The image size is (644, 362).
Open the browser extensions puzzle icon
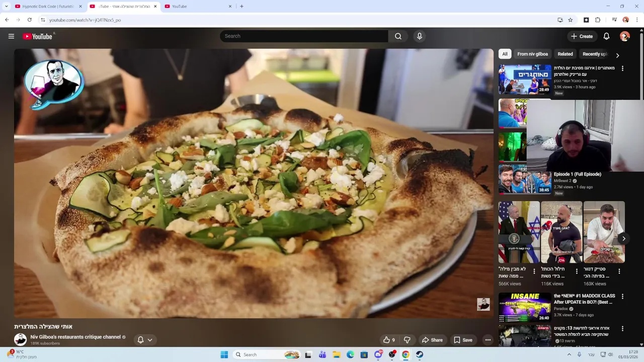click(x=598, y=20)
